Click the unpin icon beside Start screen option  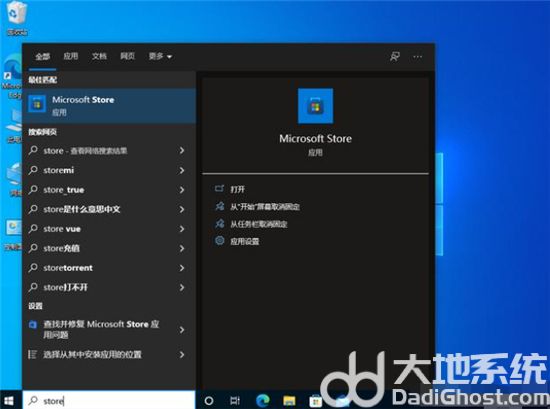(220, 206)
